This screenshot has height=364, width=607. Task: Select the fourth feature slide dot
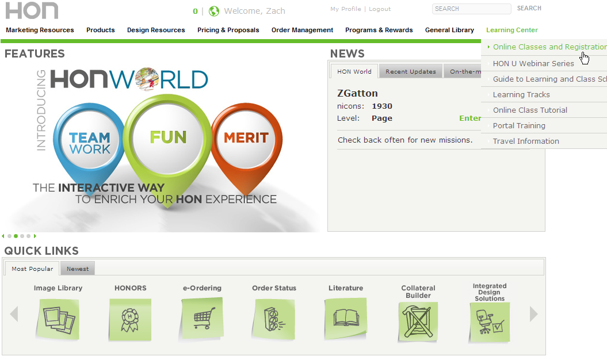(x=28, y=236)
